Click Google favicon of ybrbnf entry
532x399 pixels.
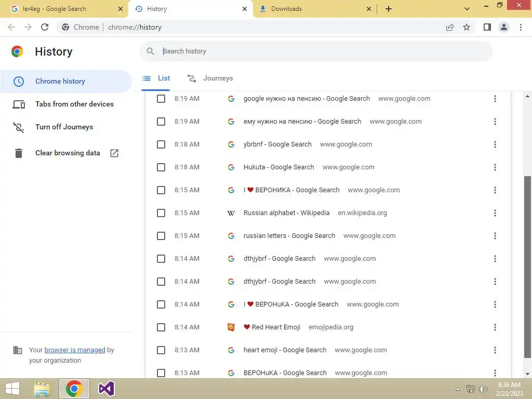pos(231,144)
